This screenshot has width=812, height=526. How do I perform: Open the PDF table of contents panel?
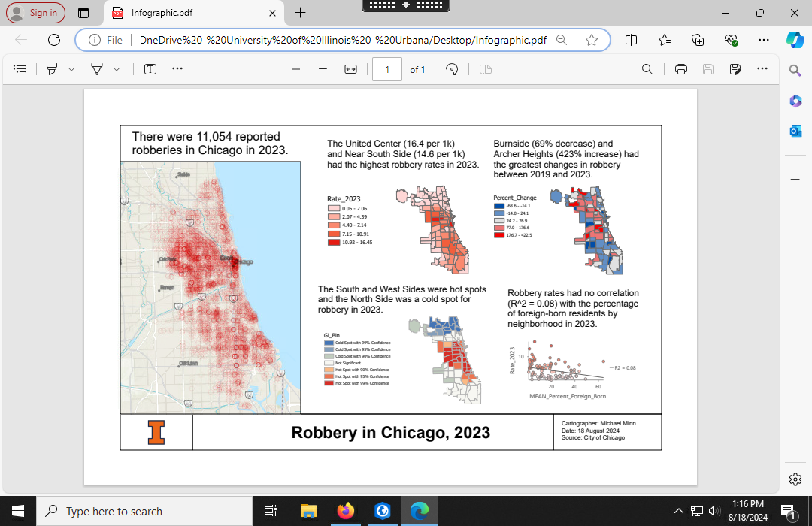(20, 69)
